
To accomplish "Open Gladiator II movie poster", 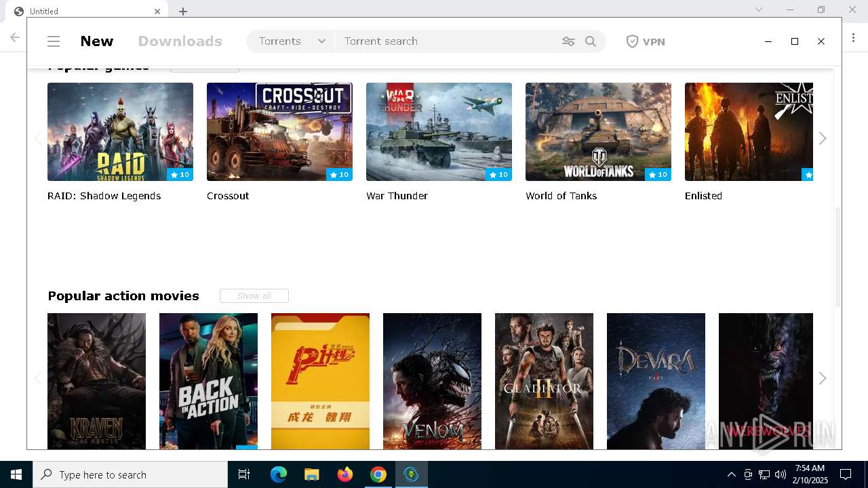I will [x=544, y=381].
